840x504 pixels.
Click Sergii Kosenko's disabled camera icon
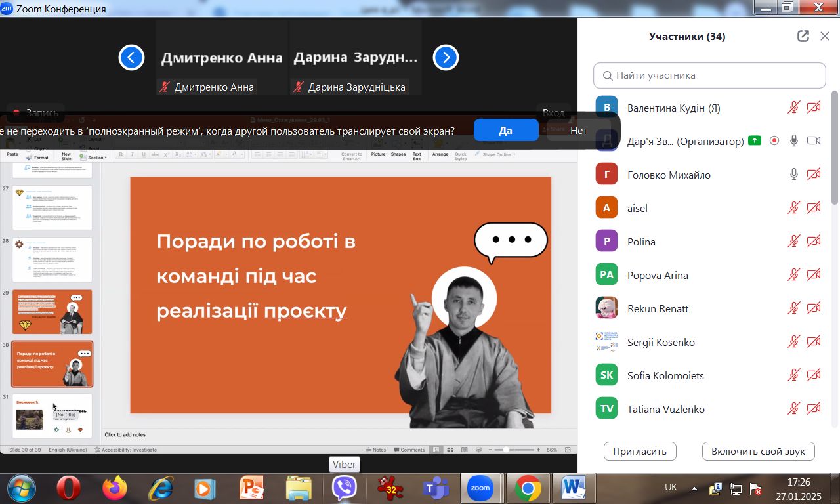[814, 341]
